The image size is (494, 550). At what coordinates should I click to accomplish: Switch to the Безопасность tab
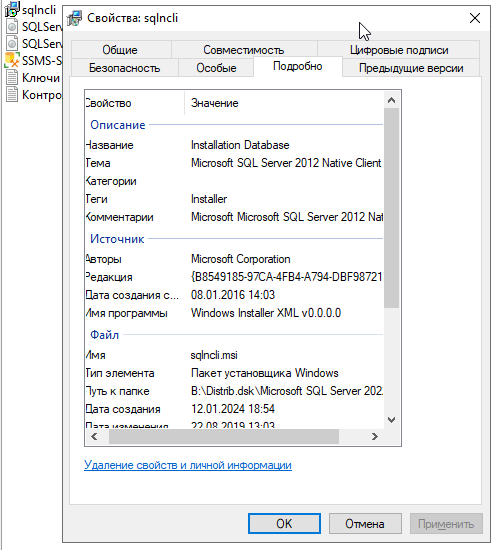coord(125,68)
